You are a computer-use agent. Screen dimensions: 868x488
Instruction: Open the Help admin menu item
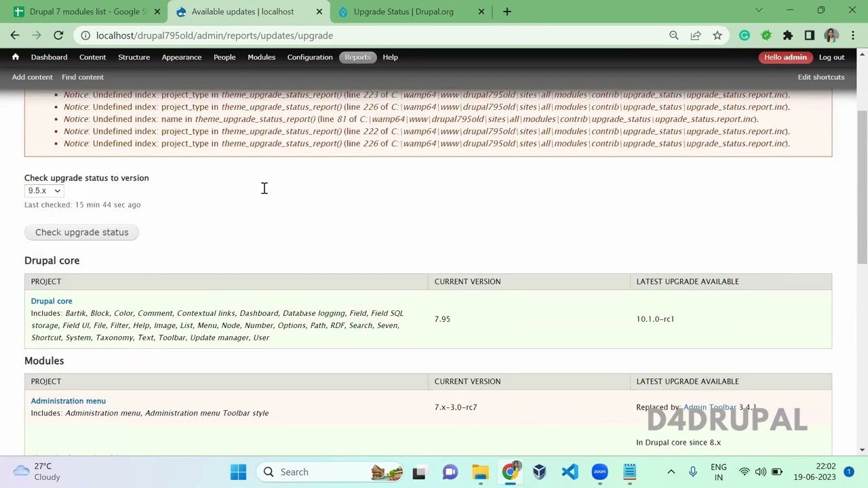point(390,57)
